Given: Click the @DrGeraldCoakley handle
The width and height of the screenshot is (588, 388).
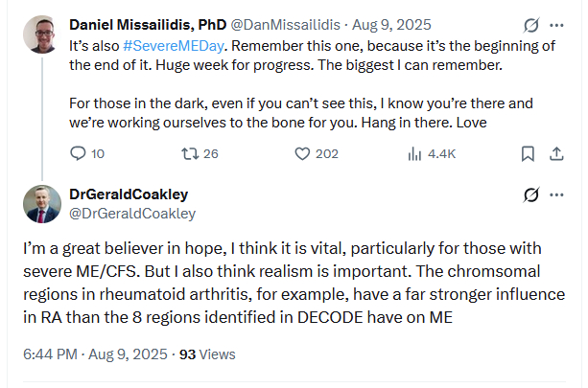Looking at the screenshot, I should [132, 214].
